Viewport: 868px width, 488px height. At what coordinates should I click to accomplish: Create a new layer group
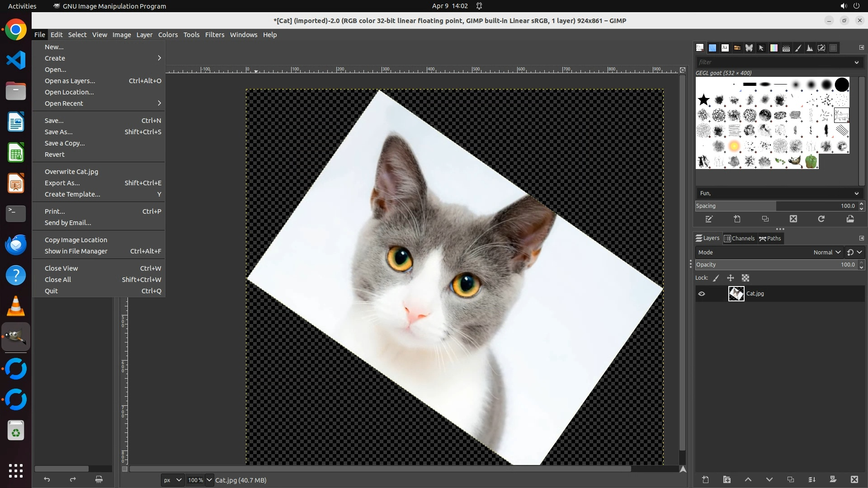726,479
